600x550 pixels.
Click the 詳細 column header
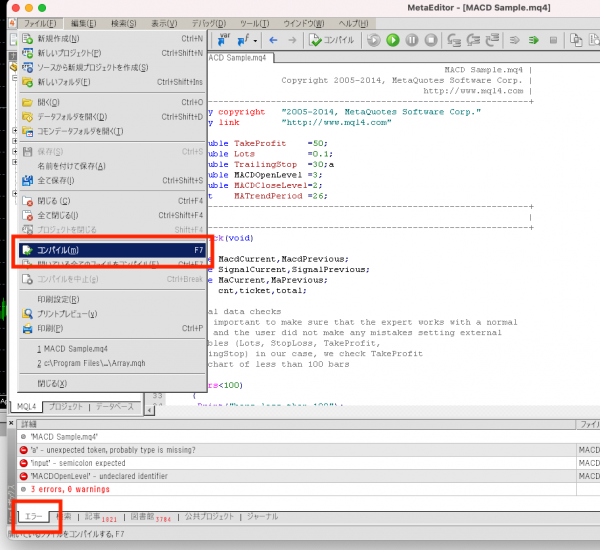coord(296,424)
